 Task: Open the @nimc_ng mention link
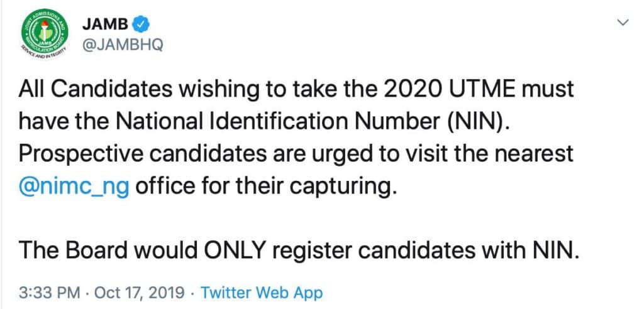[x=74, y=187]
